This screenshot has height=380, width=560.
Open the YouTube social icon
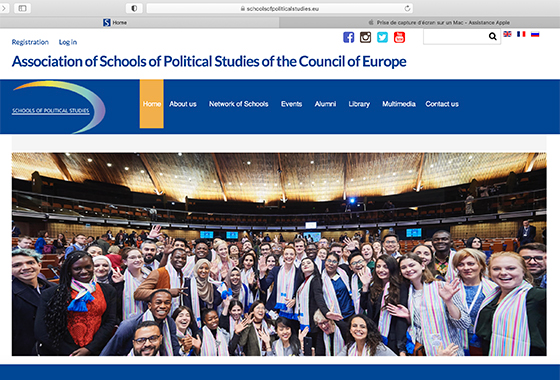(x=399, y=37)
